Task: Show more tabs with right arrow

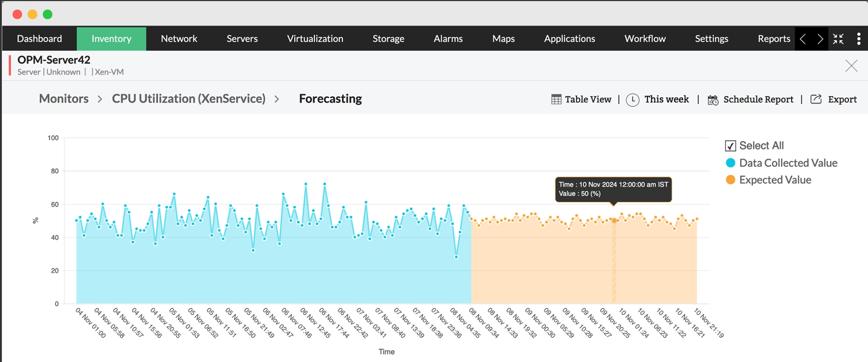Action: [x=820, y=39]
